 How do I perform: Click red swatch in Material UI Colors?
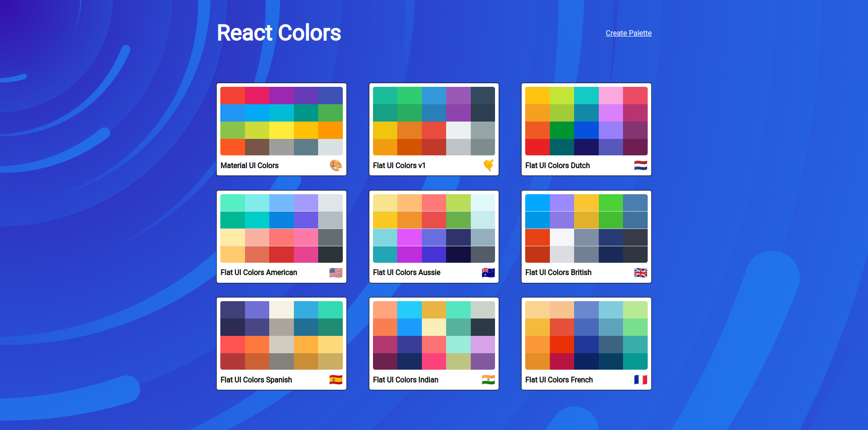pyautogui.click(x=233, y=96)
